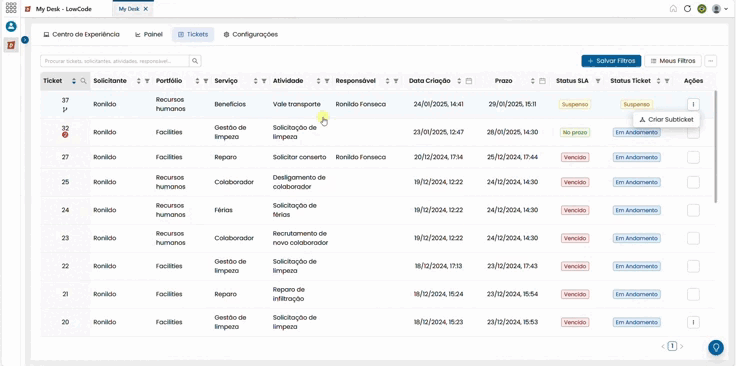
Task: Go to next page arrow
Action: point(682,346)
